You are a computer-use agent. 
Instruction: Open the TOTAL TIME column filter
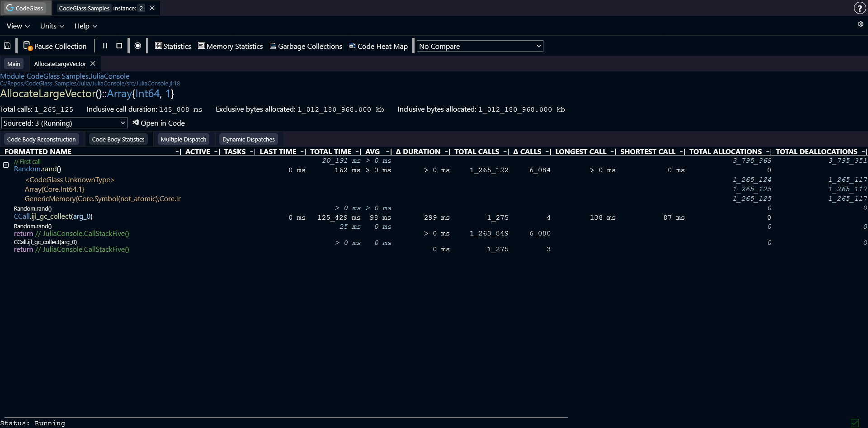[x=358, y=151]
